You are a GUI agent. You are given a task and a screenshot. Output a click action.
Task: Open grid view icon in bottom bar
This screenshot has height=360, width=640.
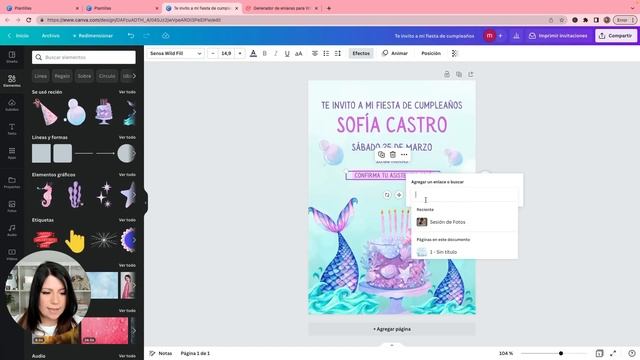(x=599, y=353)
